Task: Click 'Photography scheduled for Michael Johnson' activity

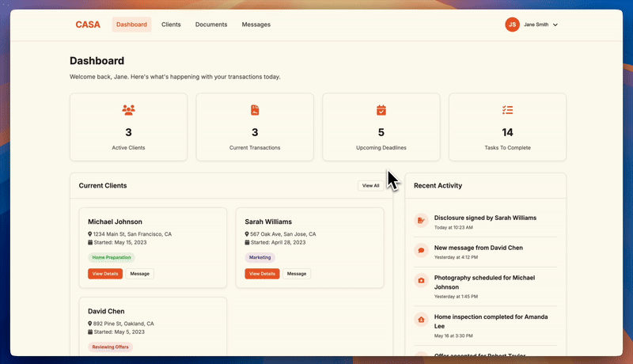Action: coord(484,282)
